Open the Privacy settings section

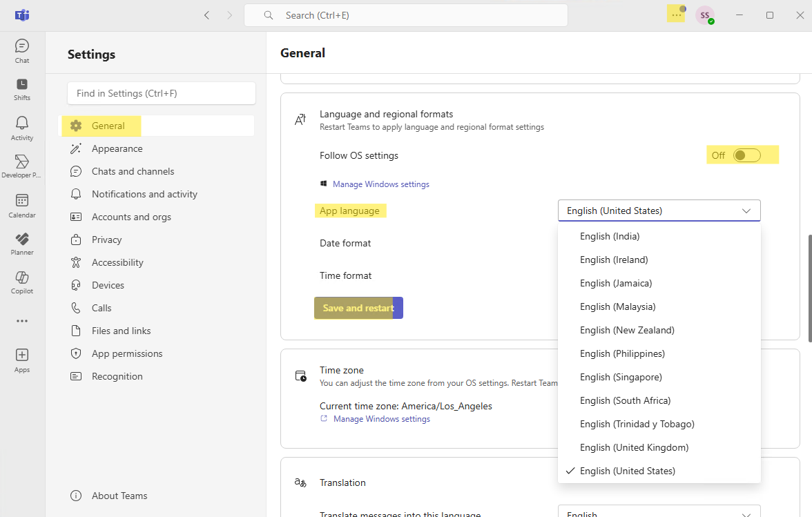pos(106,240)
